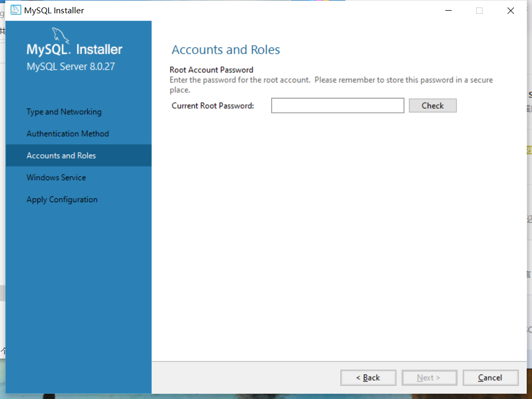Go back with the Back button
This screenshot has height=399, width=532.
(x=368, y=378)
